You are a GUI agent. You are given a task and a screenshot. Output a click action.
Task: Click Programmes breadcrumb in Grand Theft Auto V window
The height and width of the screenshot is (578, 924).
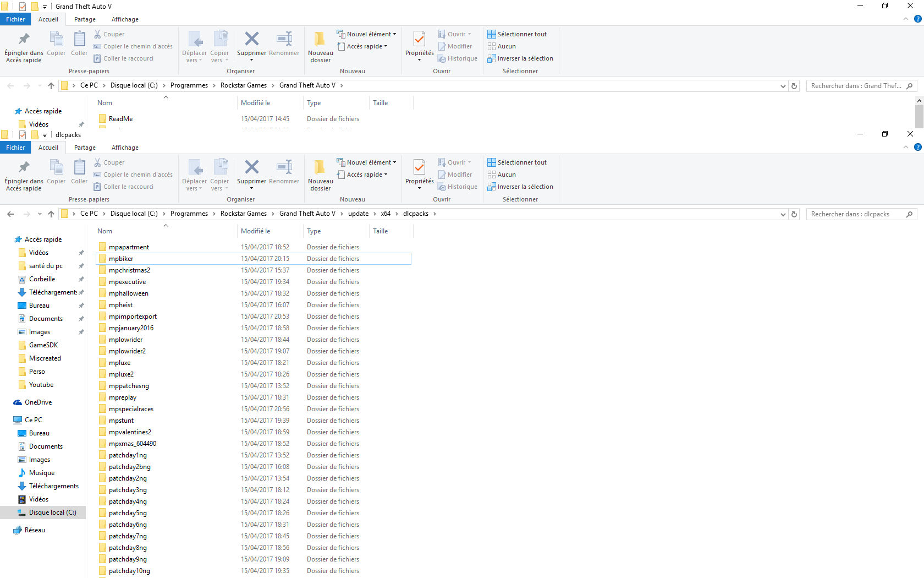pos(189,85)
